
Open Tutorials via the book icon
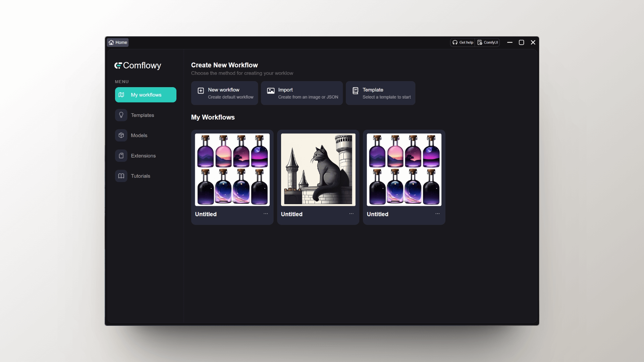click(x=121, y=176)
